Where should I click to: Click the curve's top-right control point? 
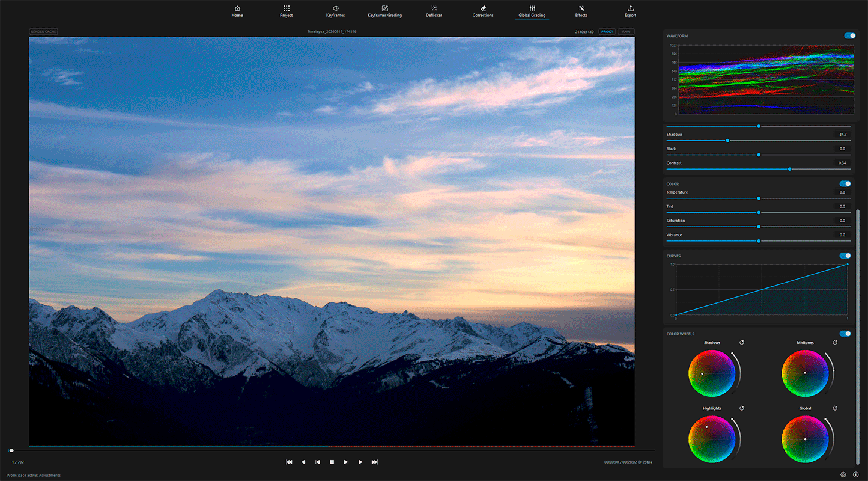848,264
